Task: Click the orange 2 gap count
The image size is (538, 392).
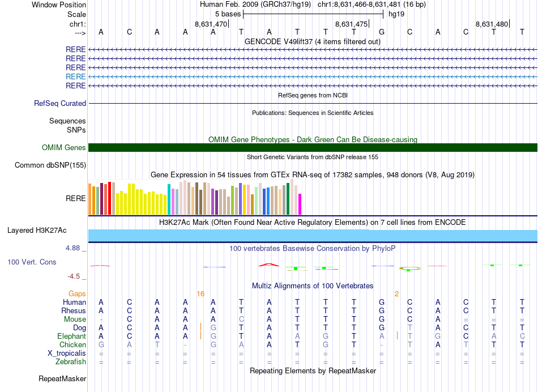Action: click(x=396, y=293)
